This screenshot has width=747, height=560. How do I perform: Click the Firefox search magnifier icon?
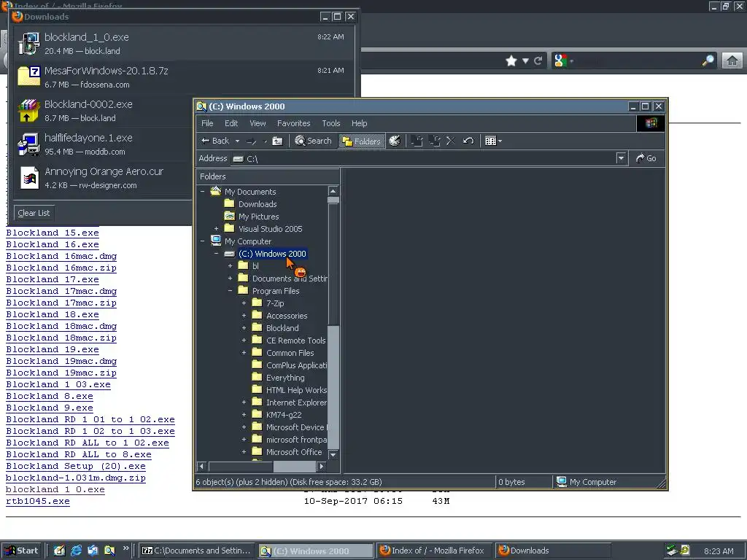click(x=708, y=61)
